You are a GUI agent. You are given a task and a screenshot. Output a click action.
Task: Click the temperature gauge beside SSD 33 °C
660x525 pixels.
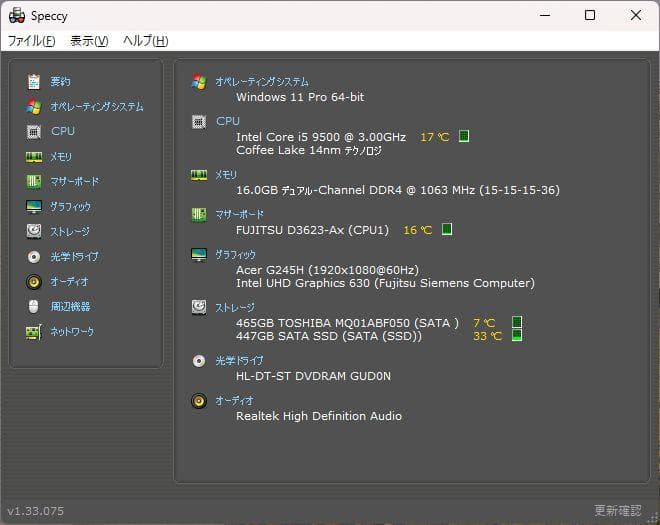517,336
